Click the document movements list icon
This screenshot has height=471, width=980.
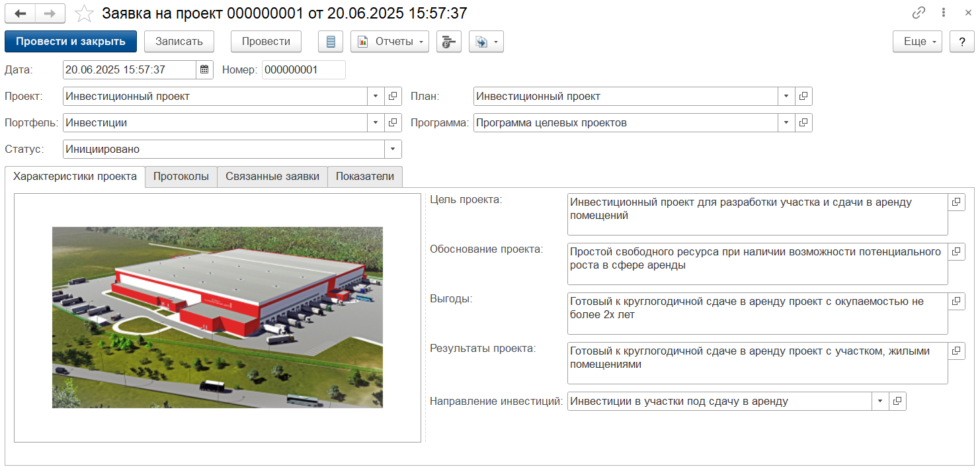pyautogui.click(x=331, y=42)
